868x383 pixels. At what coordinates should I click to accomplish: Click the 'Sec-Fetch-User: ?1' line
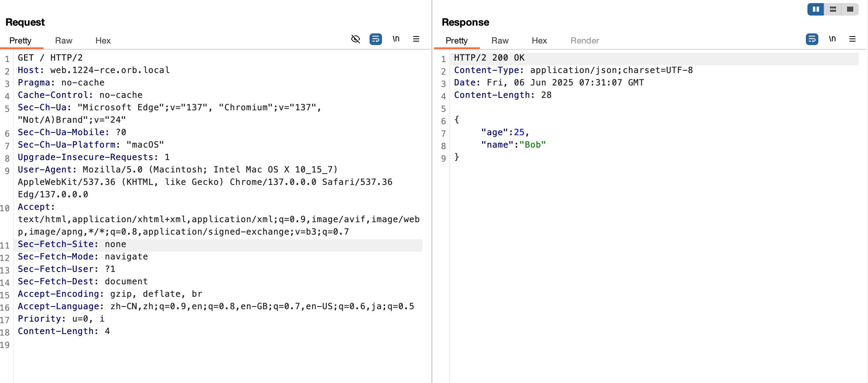click(66, 269)
